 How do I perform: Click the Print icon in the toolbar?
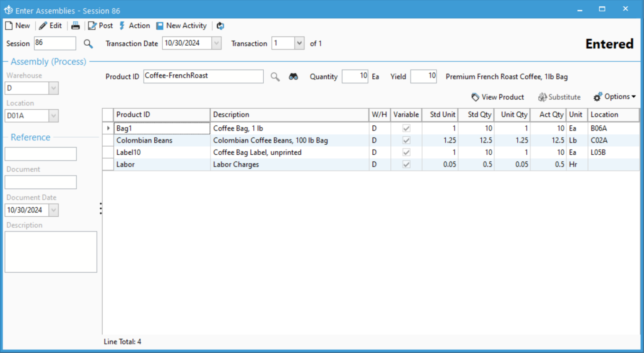tap(75, 26)
